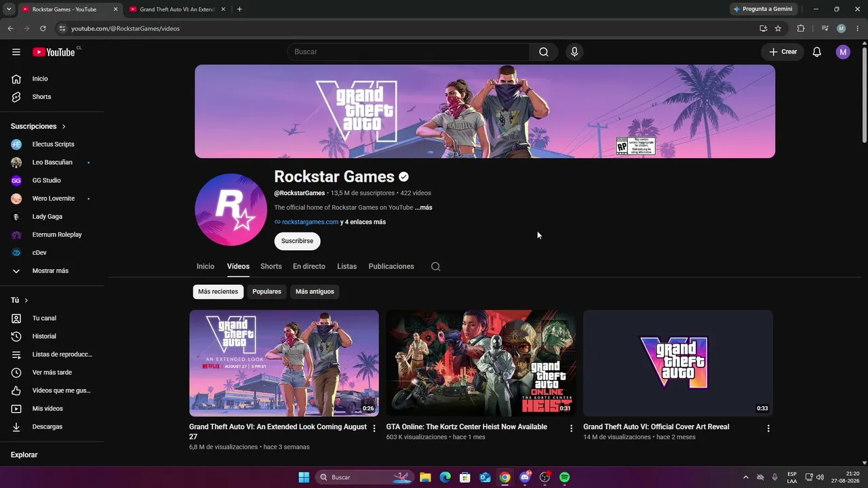
Task: Open the account avatar menu
Action: click(843, 52)
